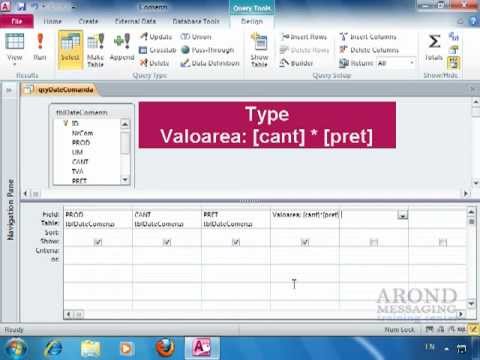Screen dimensions: 480x360
Task: Click Insert Columns in Query Setup
Action: tap(368, 37)
